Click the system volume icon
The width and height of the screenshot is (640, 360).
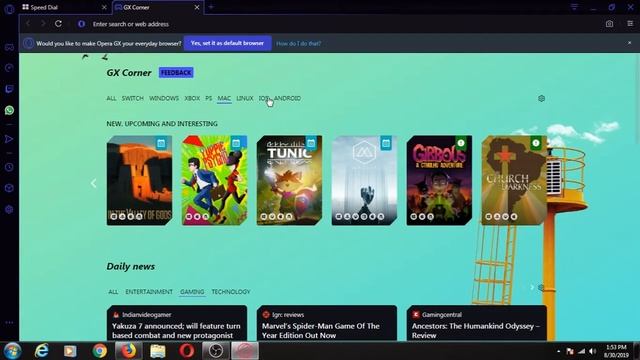pyautogui.click(x=593, y=351)
